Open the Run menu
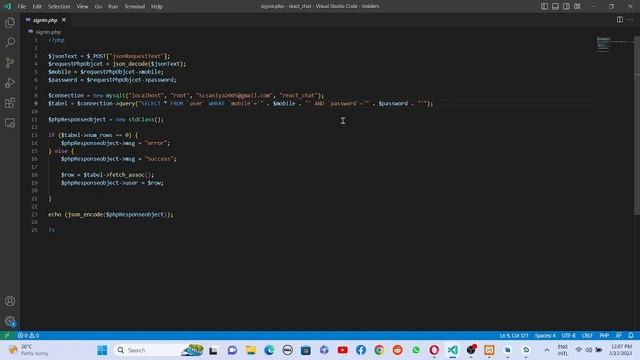Viewport: 640px width, 360px height. point(113,7)
